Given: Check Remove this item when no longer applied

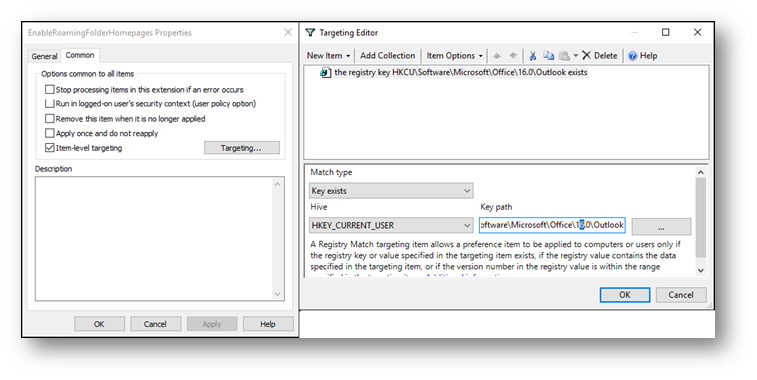Looking at the screenshot, I should 49,118.
